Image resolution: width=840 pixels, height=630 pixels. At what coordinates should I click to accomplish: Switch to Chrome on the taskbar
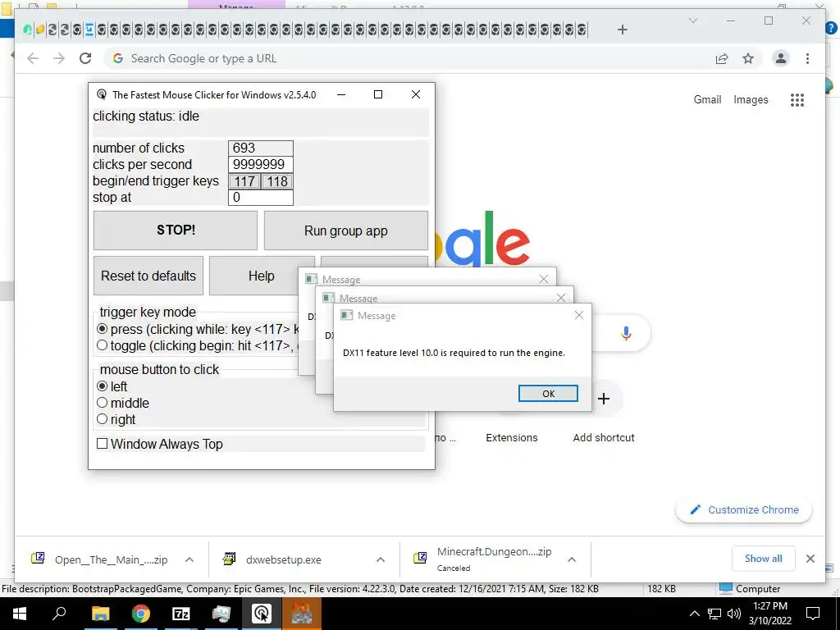pos(140,614)
